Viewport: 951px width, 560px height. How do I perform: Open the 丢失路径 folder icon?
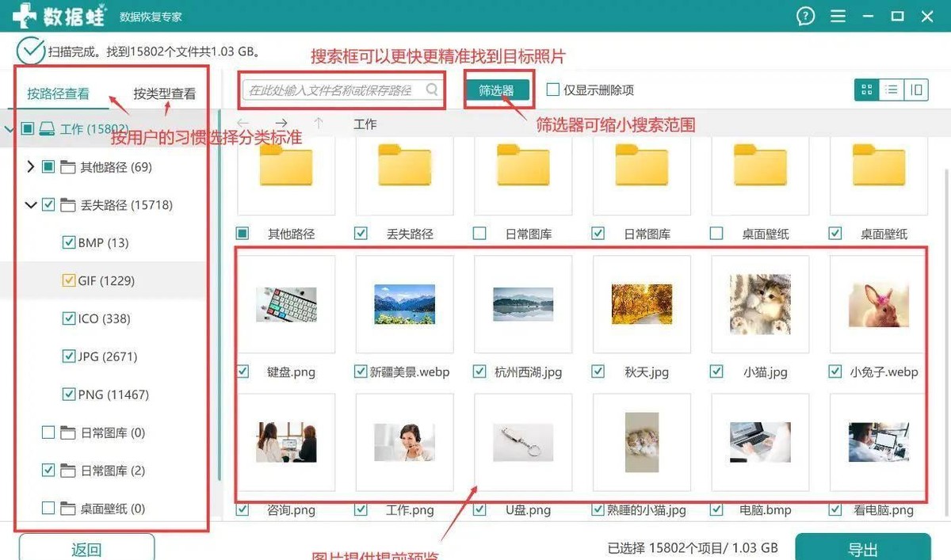click(404, 165)
